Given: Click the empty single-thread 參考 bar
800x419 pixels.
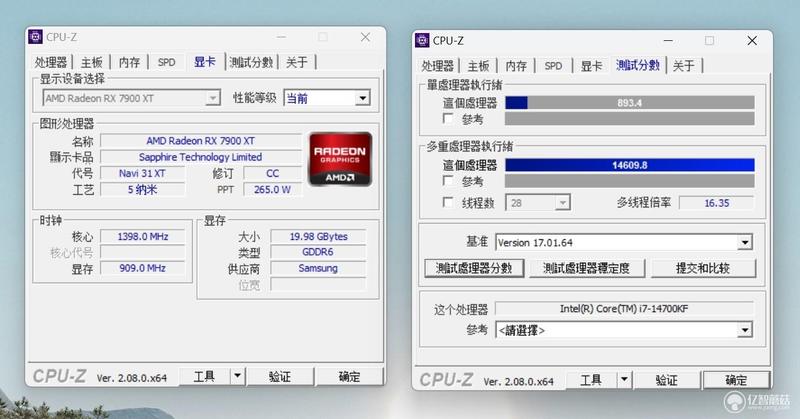Looking at the screenshot, I should tap(630, 119).
